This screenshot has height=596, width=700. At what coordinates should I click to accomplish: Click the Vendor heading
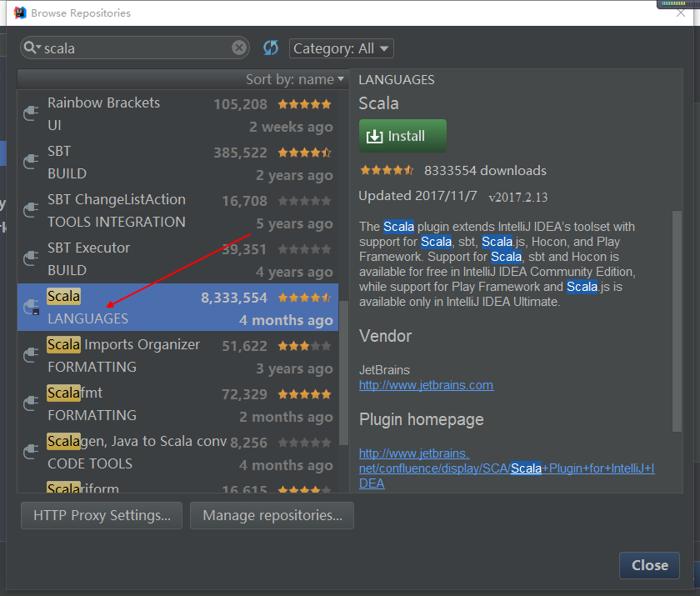click(x=385, y=336)
